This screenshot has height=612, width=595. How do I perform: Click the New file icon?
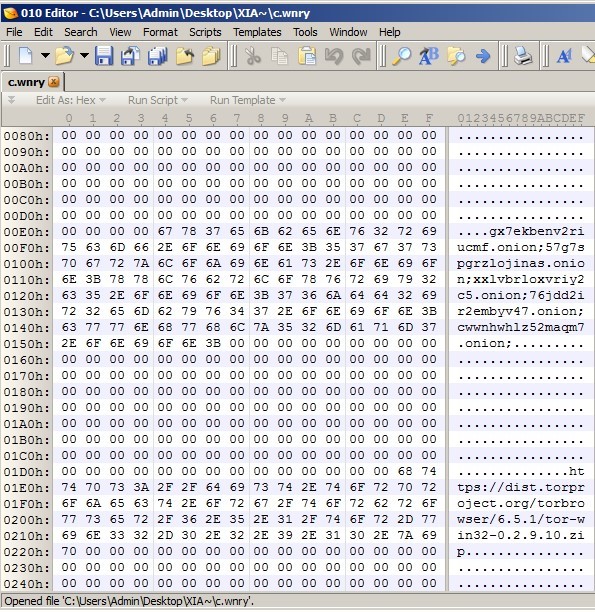click(x=25, y=56)
